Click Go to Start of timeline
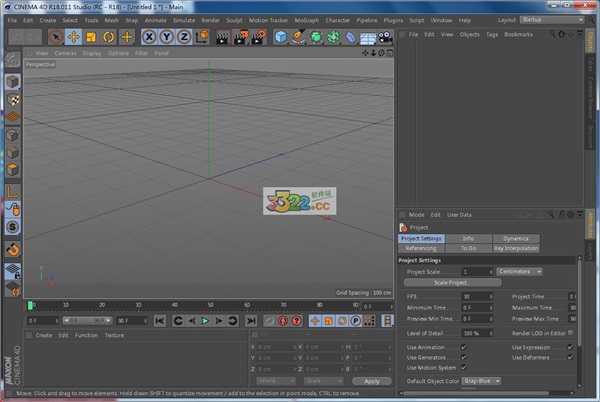Image resolution: width=600 pixels, height=402 pixels. coord(160,321)
